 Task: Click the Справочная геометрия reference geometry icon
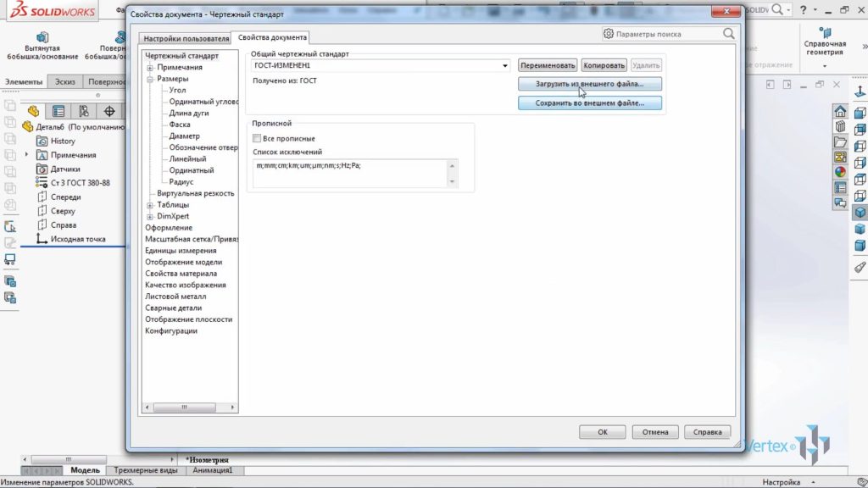point(825,33)
